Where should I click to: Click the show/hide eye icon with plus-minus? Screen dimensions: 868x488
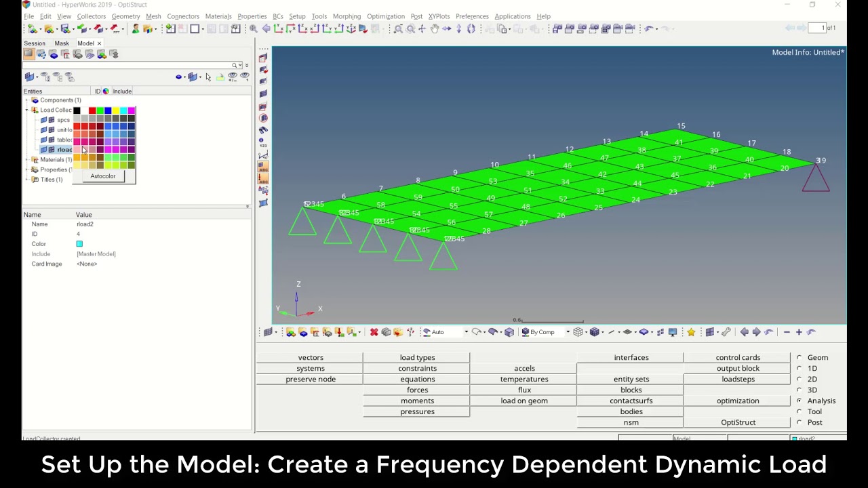(233, 77)
